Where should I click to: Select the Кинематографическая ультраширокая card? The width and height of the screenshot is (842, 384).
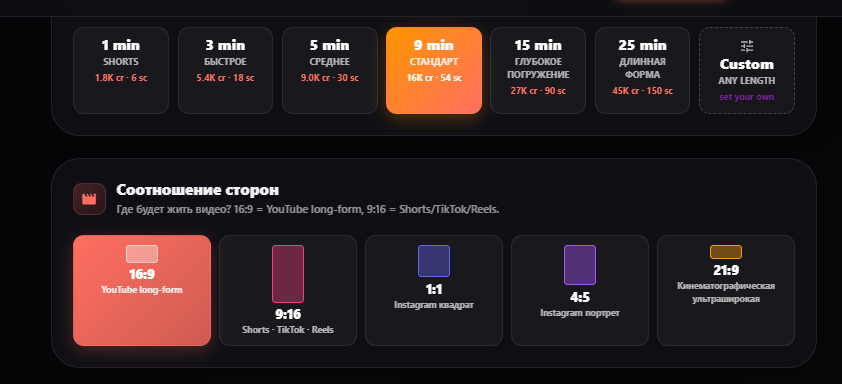[726, 291]
